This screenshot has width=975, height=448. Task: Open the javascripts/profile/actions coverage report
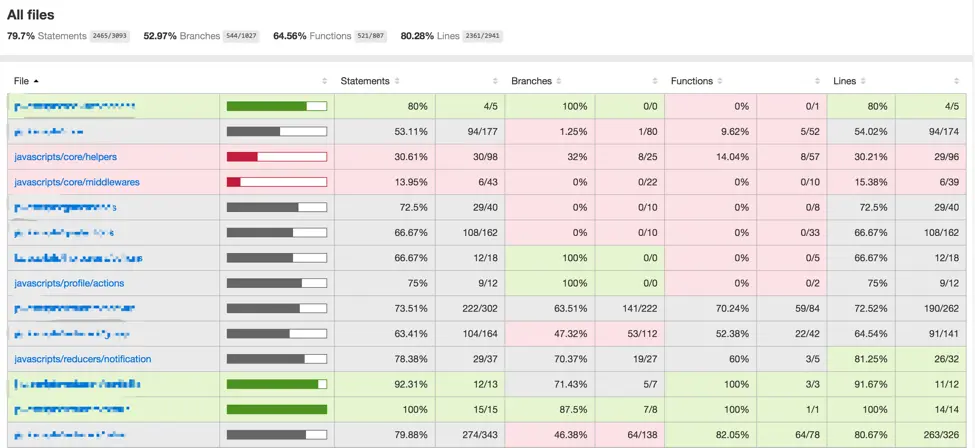click(69, 283)
